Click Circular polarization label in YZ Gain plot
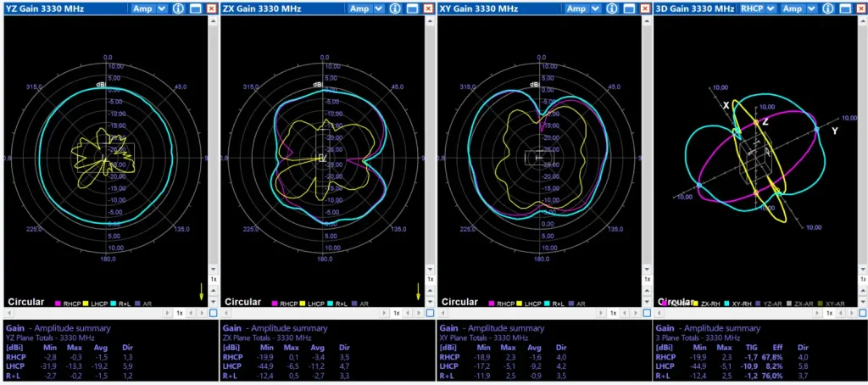868x385 pixels. 25,302
